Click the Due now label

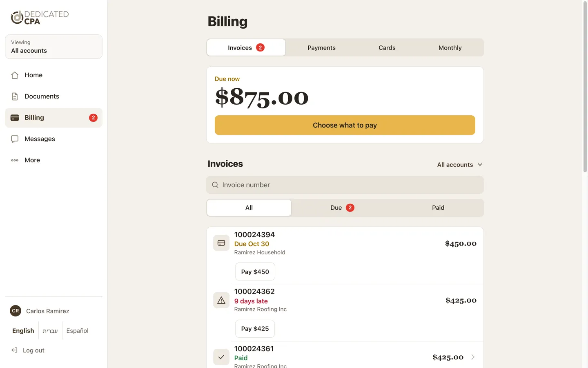(x=227, y=79)
